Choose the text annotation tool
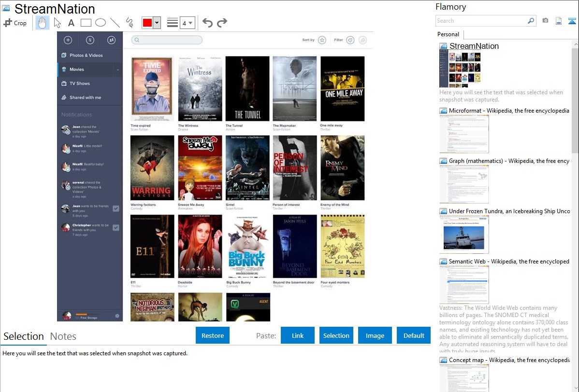579x392 pixels. [x=71, y=23]
